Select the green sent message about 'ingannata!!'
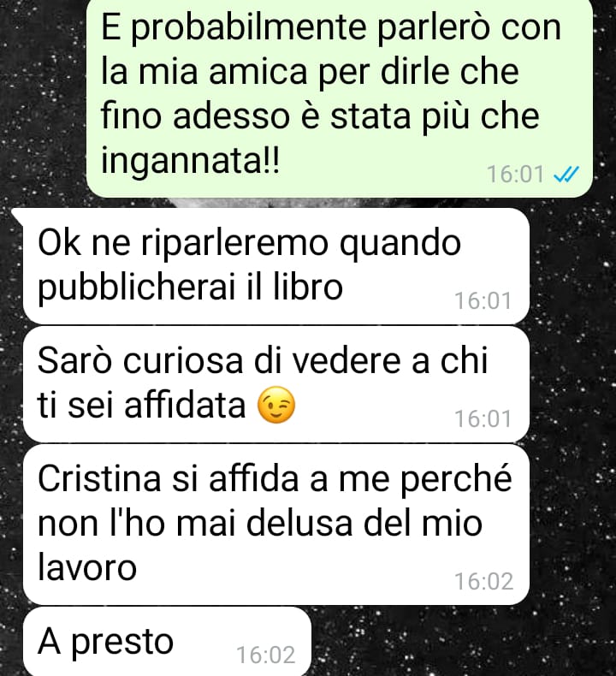 pyautogui.click(x=340, y=98)
